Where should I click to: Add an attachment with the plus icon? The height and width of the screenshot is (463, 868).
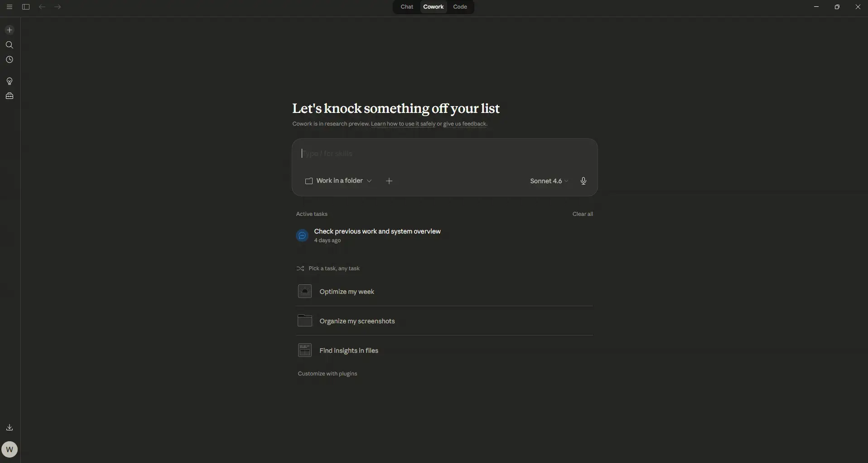pyautogui.click(x=389, y=181)
